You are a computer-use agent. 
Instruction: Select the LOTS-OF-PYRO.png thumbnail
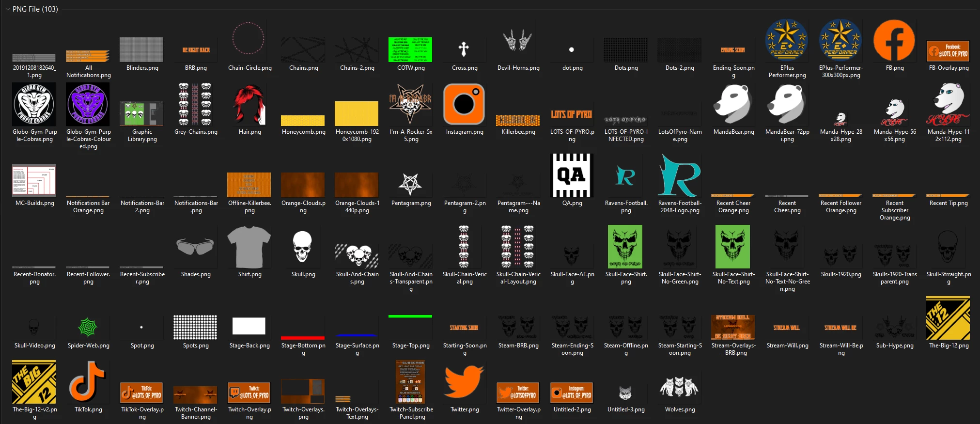click(572, 115)
